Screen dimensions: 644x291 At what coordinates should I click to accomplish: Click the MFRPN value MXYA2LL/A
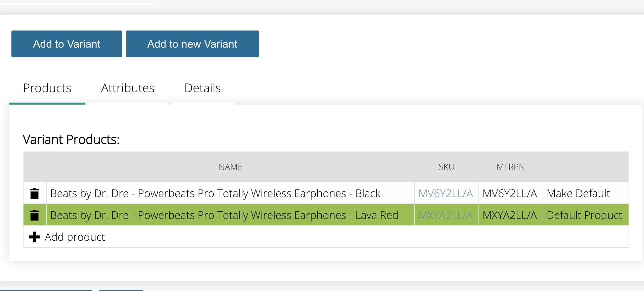510,215
